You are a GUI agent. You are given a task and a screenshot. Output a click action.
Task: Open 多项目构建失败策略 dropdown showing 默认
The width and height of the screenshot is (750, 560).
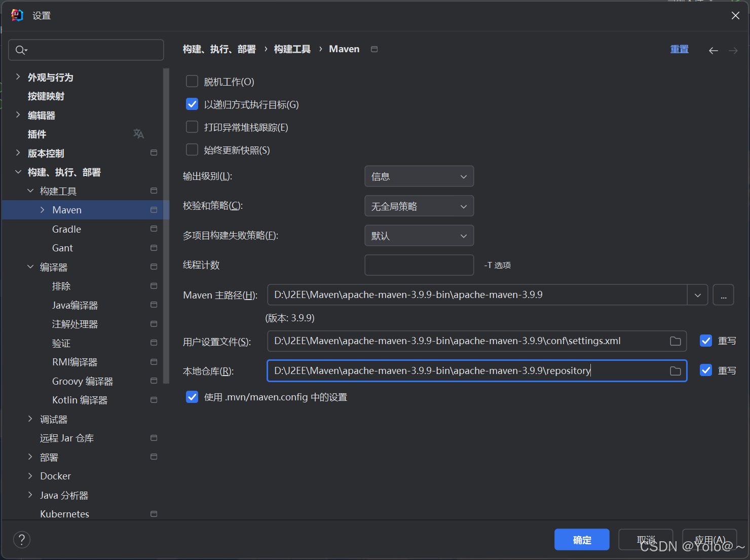point(419,236)
